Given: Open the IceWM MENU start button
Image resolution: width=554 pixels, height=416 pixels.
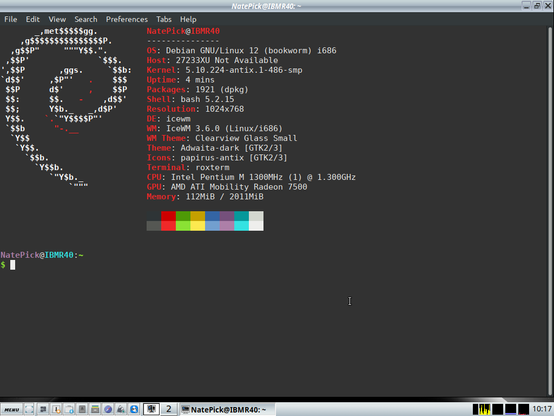Looking at the screenshot, I should (12, 410).
